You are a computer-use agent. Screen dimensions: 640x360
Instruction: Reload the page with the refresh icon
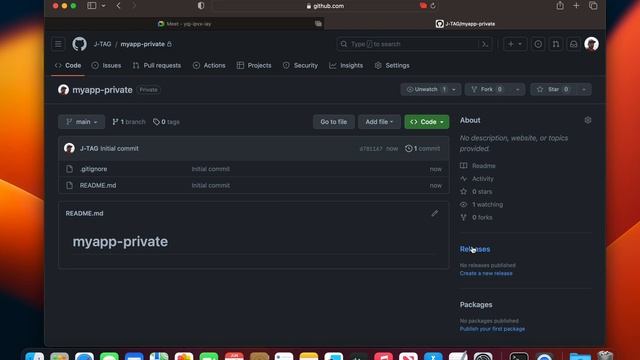click(433, 6)
